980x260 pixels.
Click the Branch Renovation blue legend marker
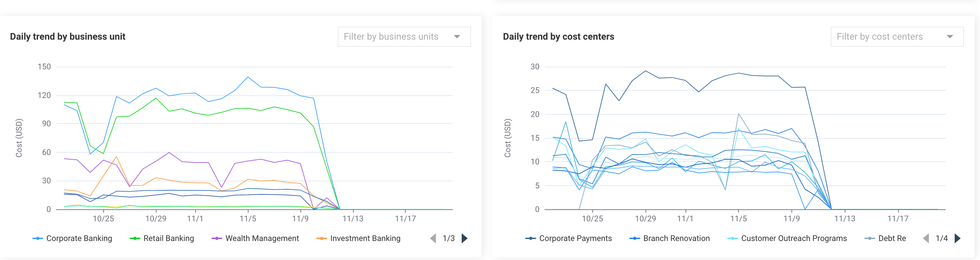pyautogui.click(x=635, y=238)
